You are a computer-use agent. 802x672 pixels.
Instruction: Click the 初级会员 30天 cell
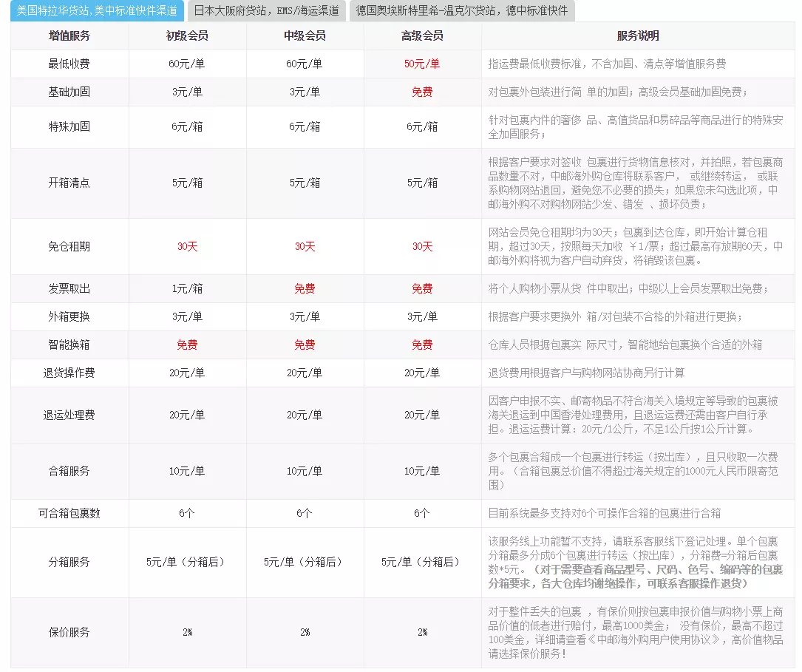pyautogui.click(x=187, y=246)
